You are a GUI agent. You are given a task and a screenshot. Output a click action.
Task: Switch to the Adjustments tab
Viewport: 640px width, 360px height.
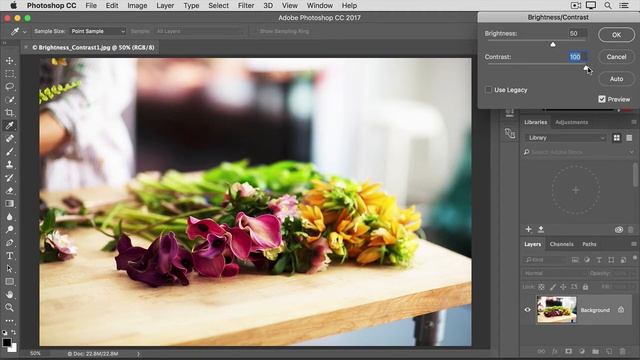coord(571,122)
